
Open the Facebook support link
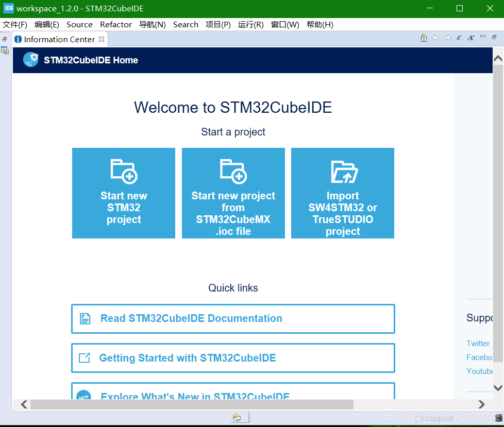(x=479, y=357)
